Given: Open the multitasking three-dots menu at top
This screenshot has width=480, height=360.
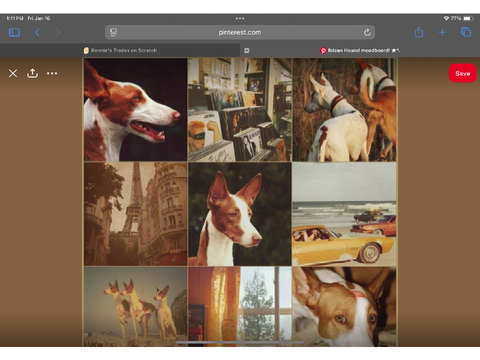Looking at the screenshot, I should [x=240, y=18].
